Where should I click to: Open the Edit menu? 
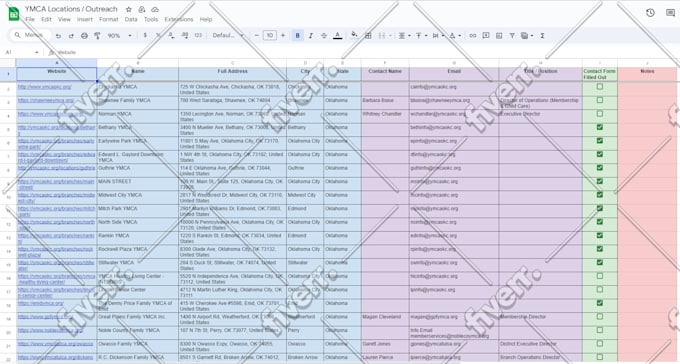pos(46,20)
